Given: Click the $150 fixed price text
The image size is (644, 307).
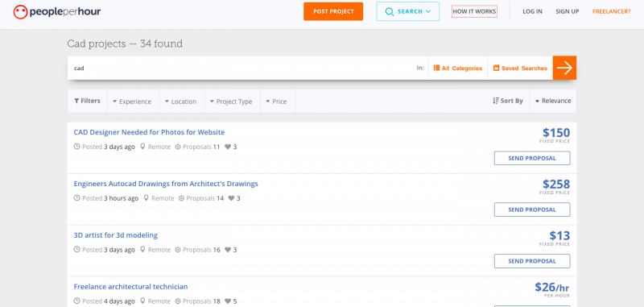Looking at the screenshot, I should coord(556,133).
